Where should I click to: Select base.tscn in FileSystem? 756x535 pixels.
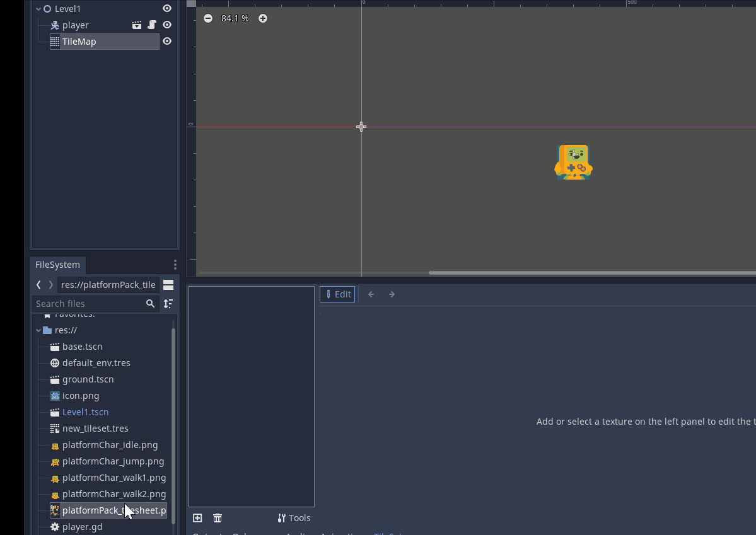pyautogui.click(x=82, y=347)
